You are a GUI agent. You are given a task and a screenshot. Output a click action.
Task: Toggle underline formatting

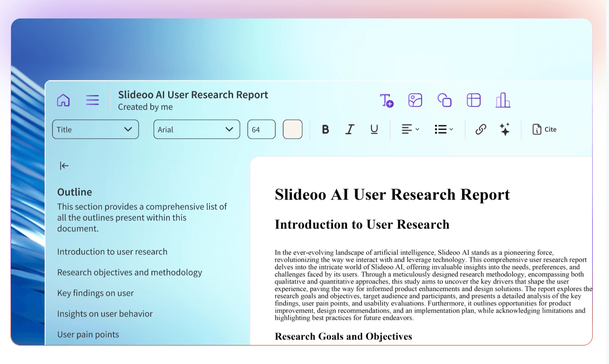click(x=374, y=129)
